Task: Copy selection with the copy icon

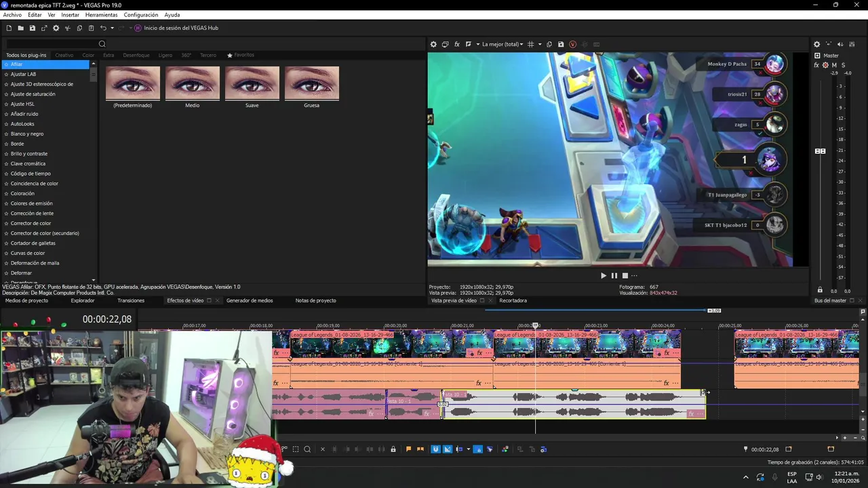Action: point(79,28)
